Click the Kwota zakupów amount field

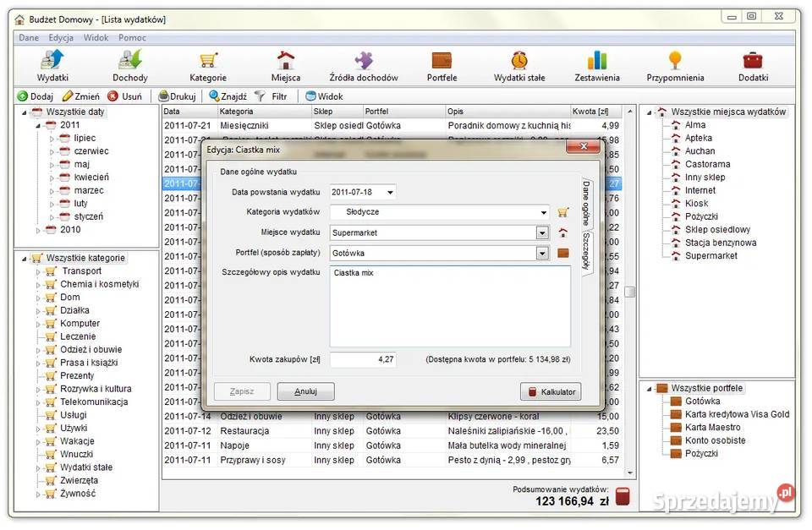[363, 359]
